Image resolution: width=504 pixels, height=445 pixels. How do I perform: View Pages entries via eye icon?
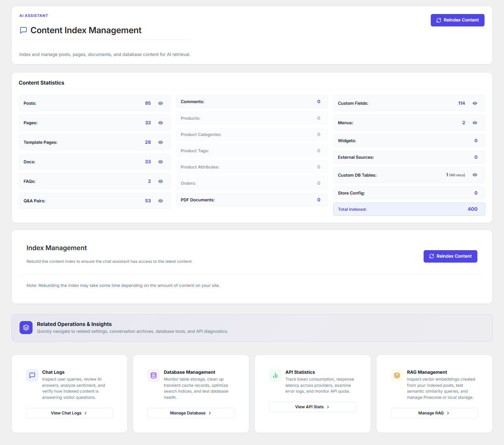pyautogui.click(x=160, y=123)
